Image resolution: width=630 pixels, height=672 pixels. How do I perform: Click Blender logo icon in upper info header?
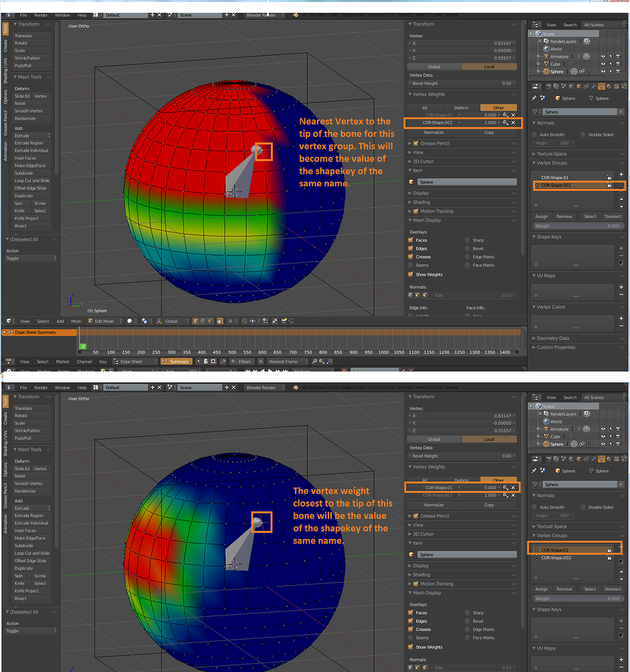click(x=295, y=15)
